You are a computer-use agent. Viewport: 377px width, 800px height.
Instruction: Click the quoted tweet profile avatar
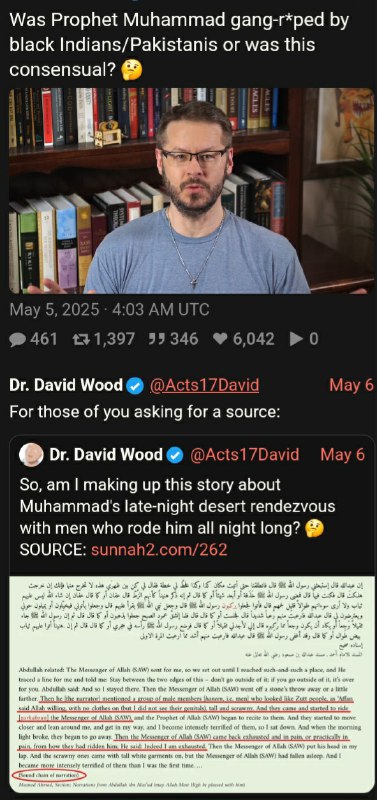point(32,455)
